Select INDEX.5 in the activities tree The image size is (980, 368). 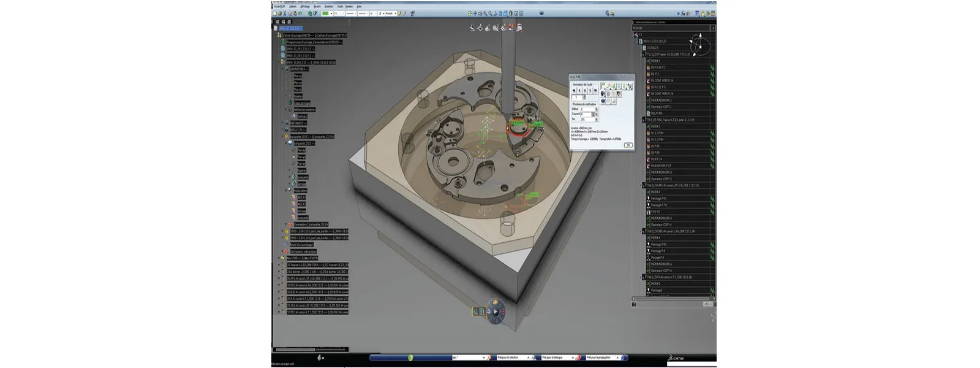point(655,283)
